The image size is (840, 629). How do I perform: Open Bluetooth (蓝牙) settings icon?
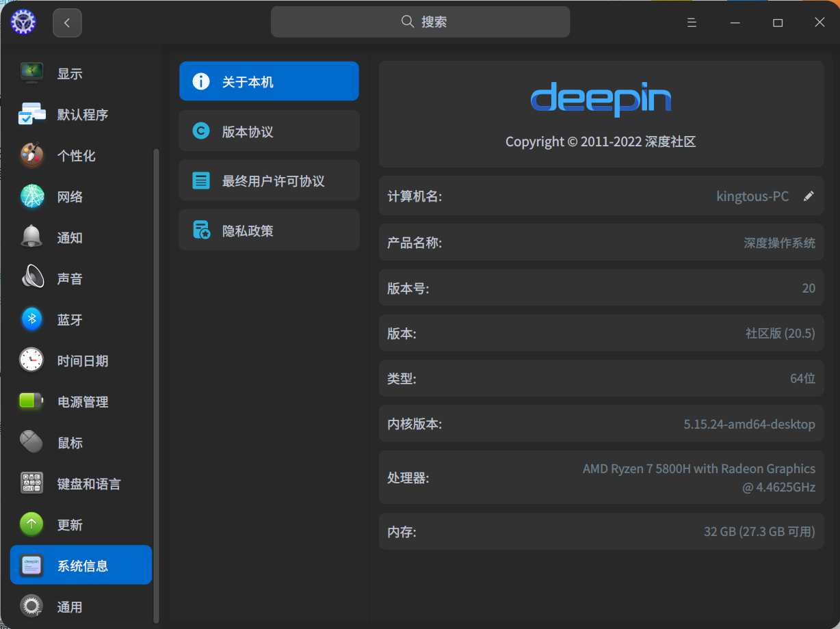(31, 319)
